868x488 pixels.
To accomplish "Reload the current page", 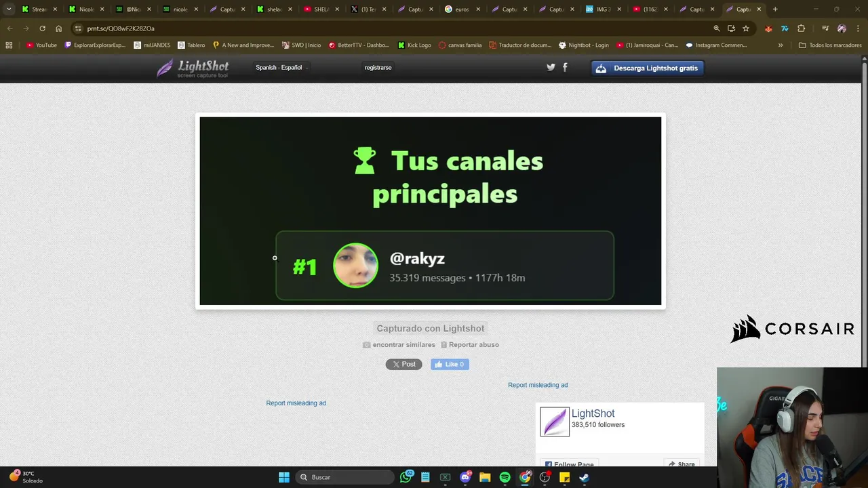I will (x=42, y=28).
